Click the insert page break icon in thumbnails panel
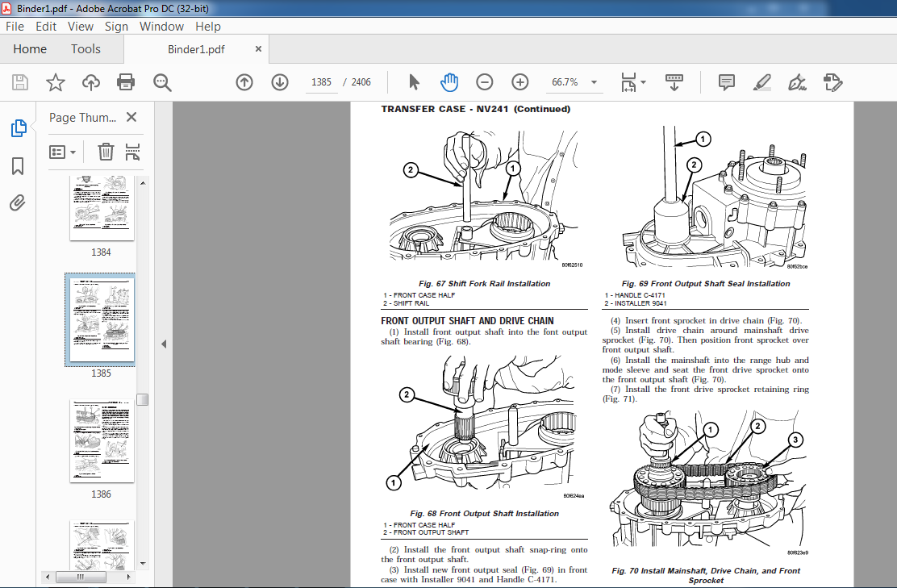Image resolution: width=897 pixels, height=588 pixels. click(x=132, y=152)
